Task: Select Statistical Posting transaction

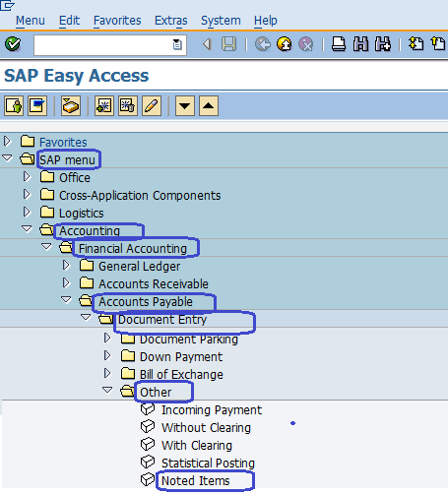Action: point(208,464)
